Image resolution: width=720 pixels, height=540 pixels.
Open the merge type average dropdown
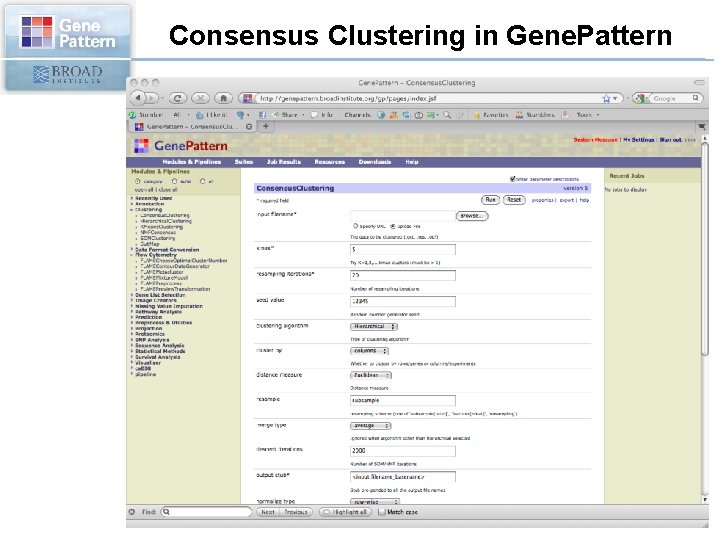[x=370, y=426]
